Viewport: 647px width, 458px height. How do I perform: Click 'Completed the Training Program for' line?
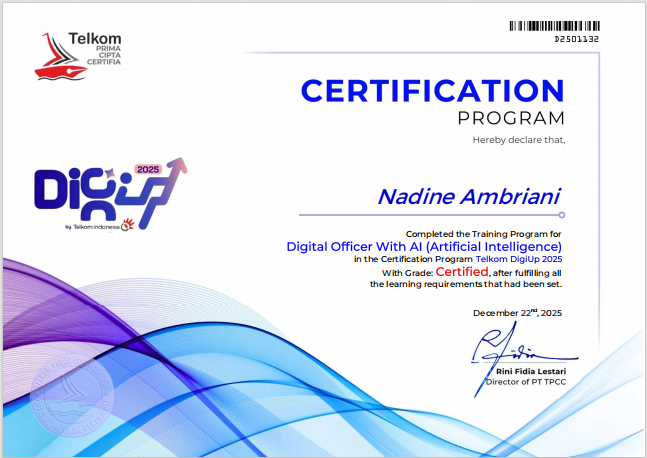(483, 234)
